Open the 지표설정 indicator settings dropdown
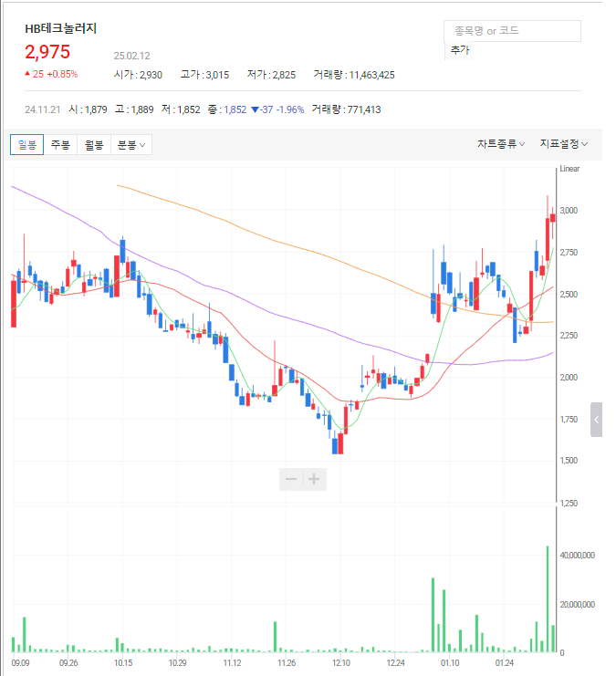Screen dimensions: 616x676 [x=563, y=144]
